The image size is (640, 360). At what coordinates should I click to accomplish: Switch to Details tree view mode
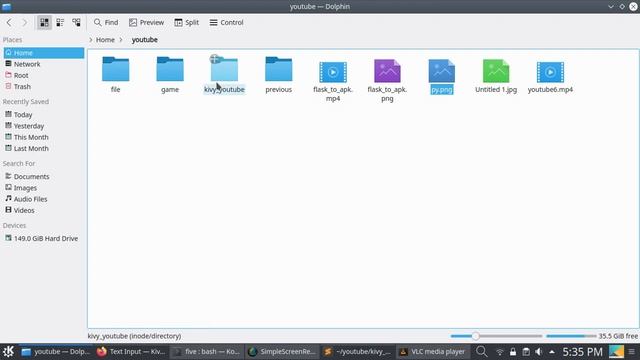pos(76,22)
